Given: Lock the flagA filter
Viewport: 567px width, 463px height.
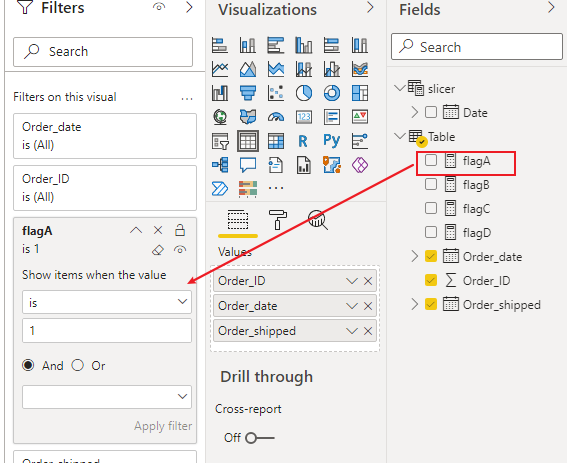Looking at the screenshot, I should [x=180, y=230].
